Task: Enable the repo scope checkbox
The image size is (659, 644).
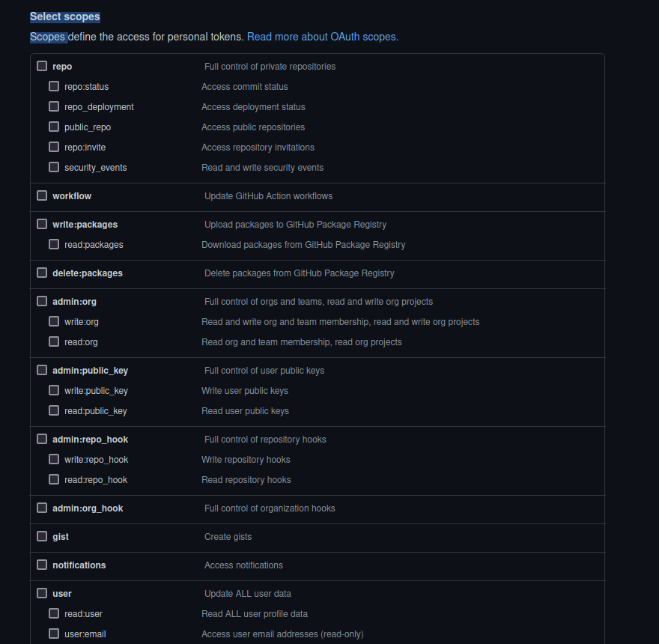Action: point(41,65)
